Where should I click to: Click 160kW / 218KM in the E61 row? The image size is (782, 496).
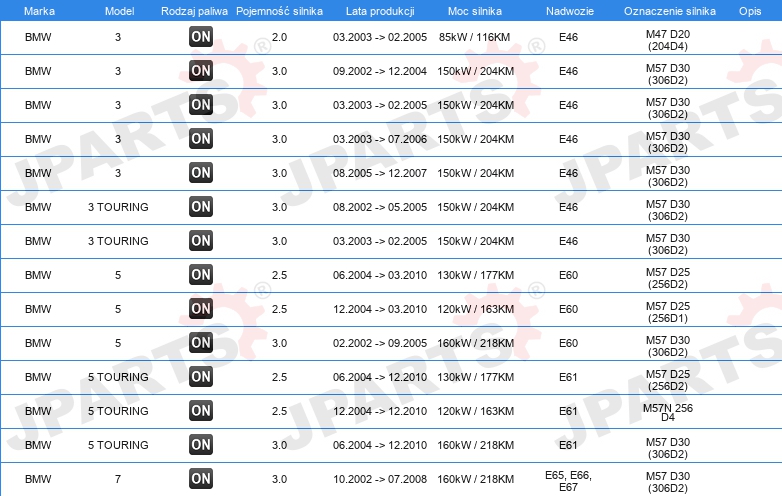point(476,445)
